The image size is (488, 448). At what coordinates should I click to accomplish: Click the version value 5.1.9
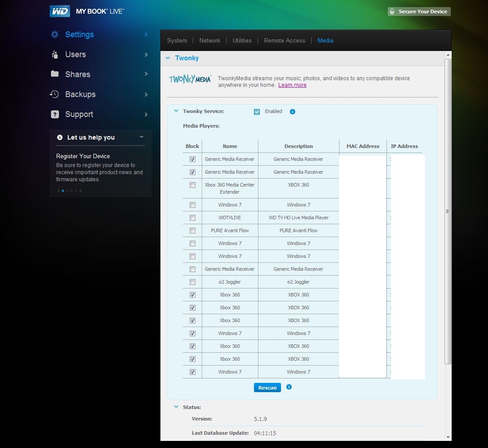(x=261, y=419)
